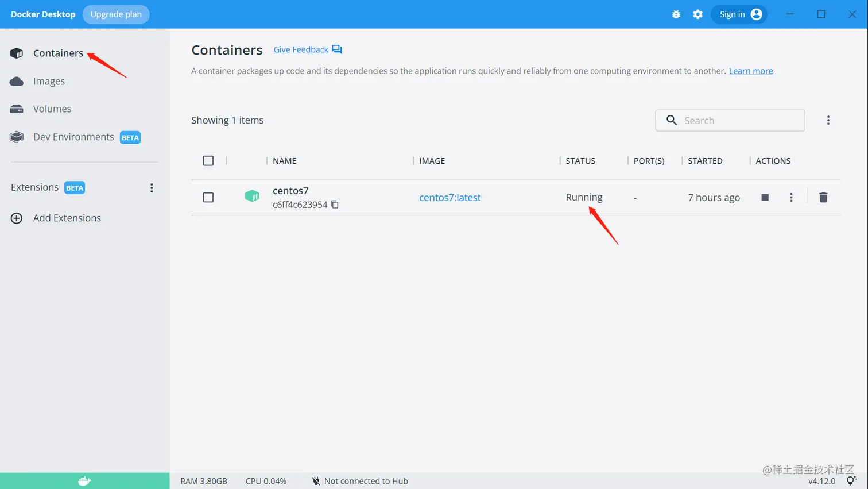The image size is (868, 489).
Task: Click the ACTIONS column header
Action: point(773,161)
